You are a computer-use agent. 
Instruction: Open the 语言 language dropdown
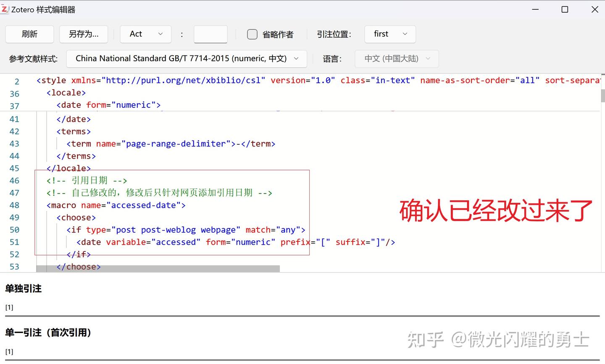pos(397,59)
